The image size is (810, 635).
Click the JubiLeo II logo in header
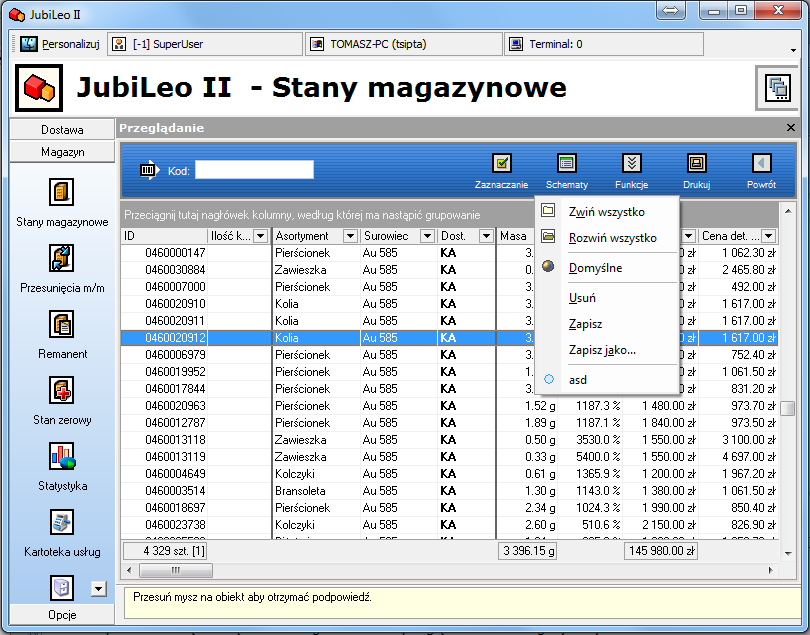(39, 87)
